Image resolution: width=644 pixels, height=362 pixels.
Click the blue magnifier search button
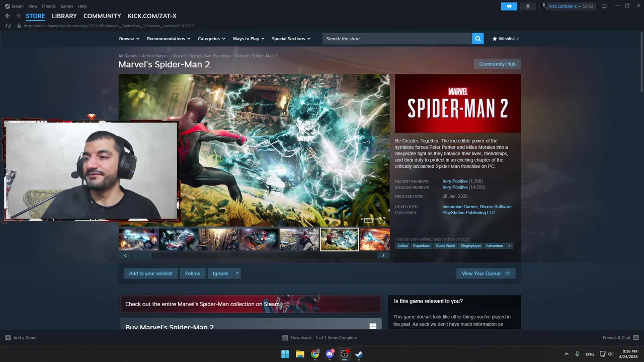coord(477,39)
